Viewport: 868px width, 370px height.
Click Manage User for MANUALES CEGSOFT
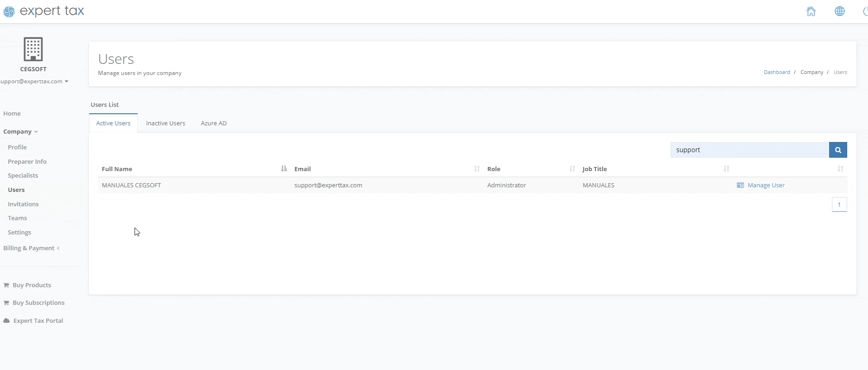coord(765,185)
